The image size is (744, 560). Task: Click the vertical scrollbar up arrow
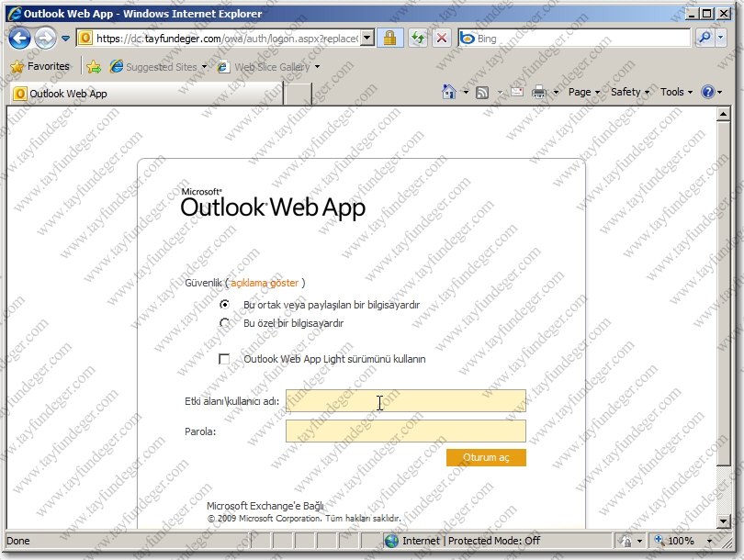[723, 114]
